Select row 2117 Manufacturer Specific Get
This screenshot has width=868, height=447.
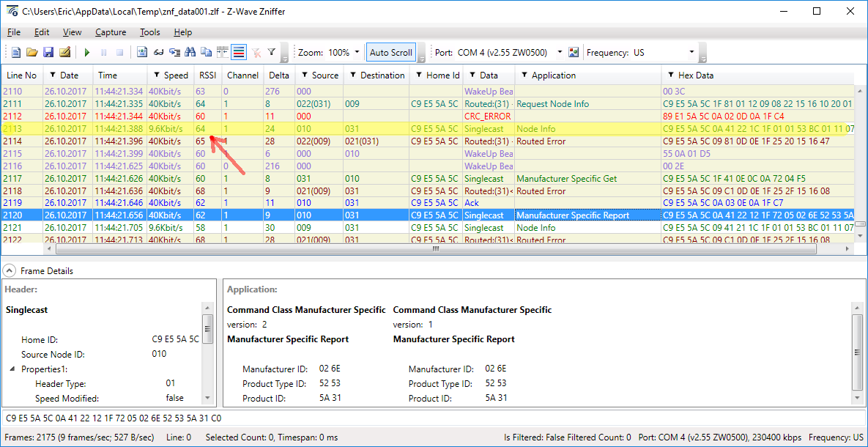(x=566, y=178)
